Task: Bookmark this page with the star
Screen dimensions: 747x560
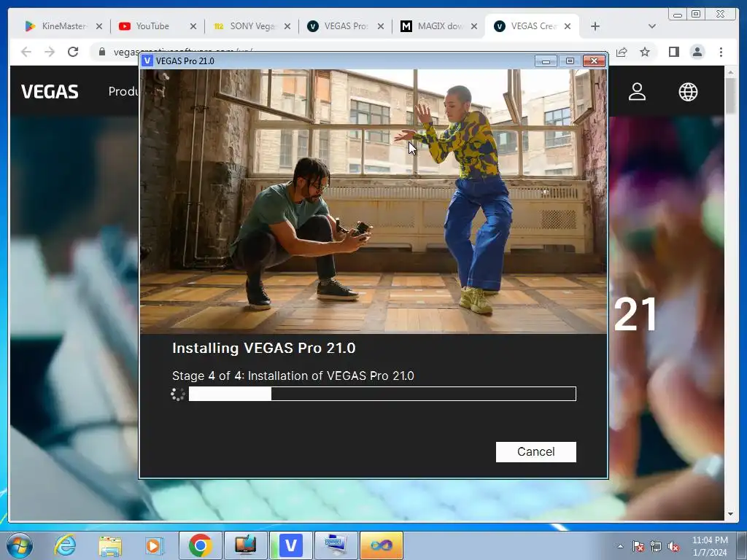Action: (645, 52)
